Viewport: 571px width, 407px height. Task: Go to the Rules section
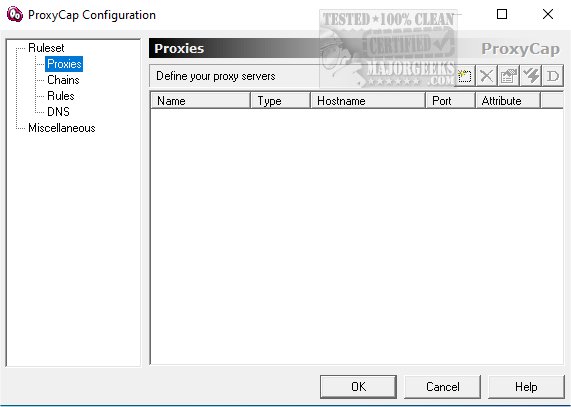(x=60, y=96)
